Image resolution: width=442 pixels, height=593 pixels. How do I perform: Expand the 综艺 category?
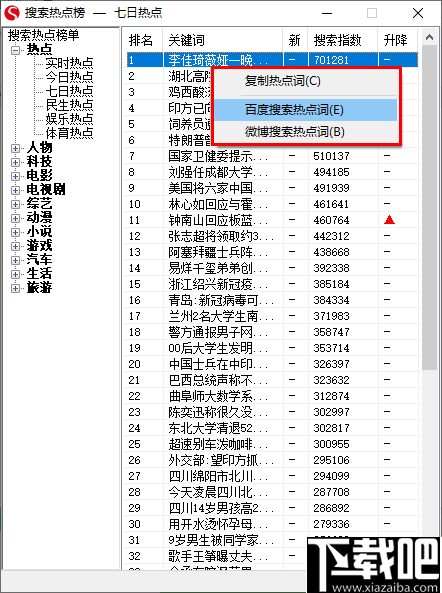(x=15, y=205)
